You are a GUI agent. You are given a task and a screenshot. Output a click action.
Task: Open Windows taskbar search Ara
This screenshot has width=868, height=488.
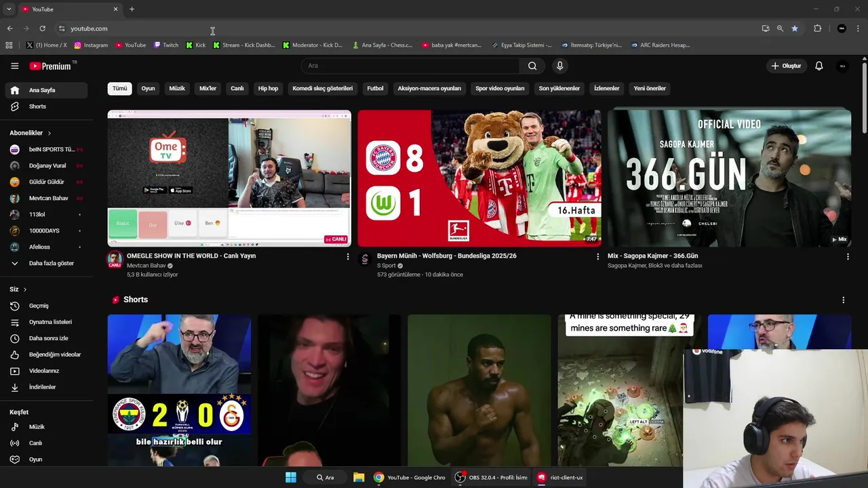325,477
